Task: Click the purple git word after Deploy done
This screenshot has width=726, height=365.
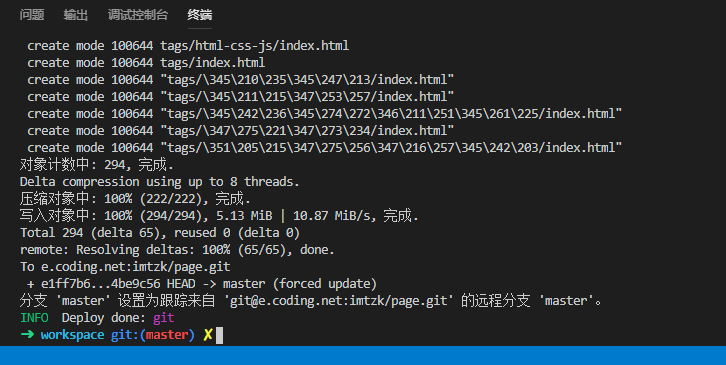Action: pos(163,318)
